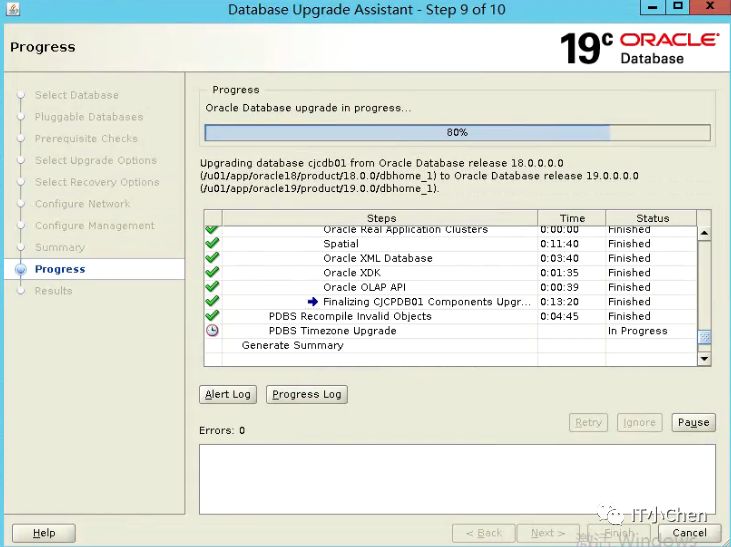Select the Select Database step

pos(76,95)
